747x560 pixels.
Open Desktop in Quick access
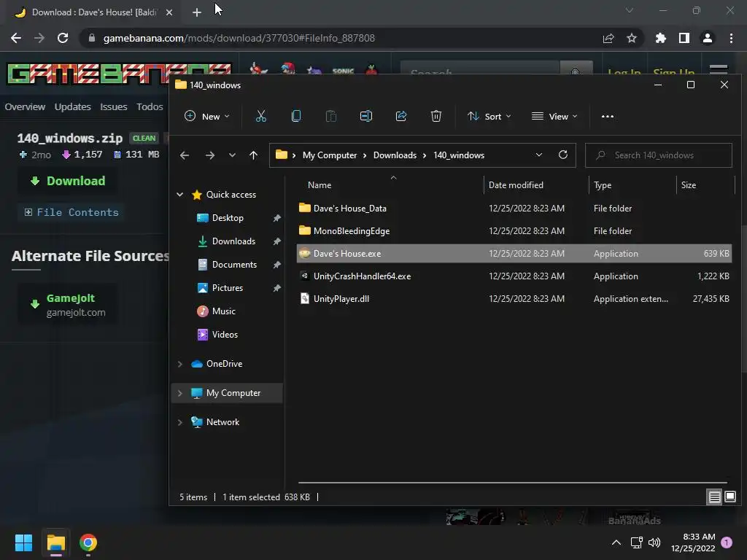[228, 217]
